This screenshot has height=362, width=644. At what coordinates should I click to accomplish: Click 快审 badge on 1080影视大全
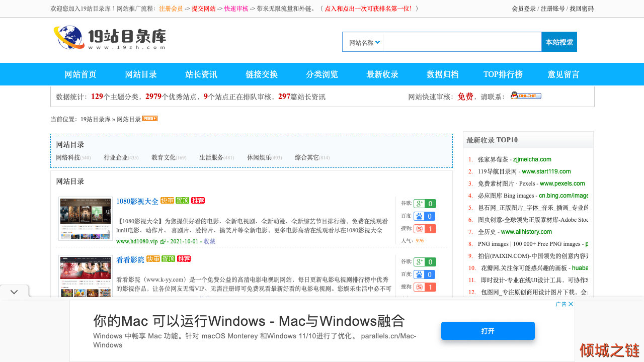click(x=167, y=201)
